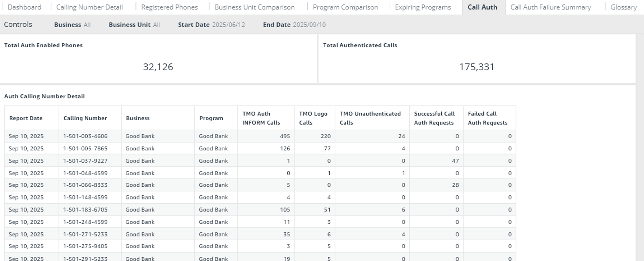Screen dimensions: 644x261
Task: Open the Glossary tab
Action: [x=624, y=7]
